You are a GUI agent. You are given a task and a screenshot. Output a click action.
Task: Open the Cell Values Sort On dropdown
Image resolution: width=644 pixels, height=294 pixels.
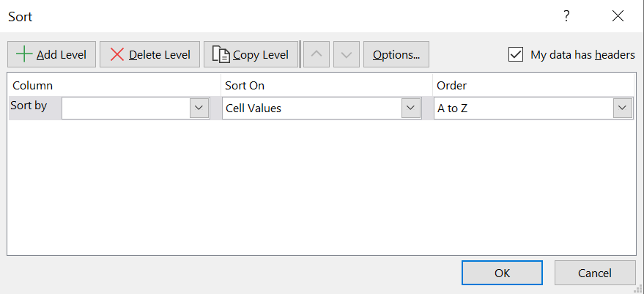click(x=410, y=108)
